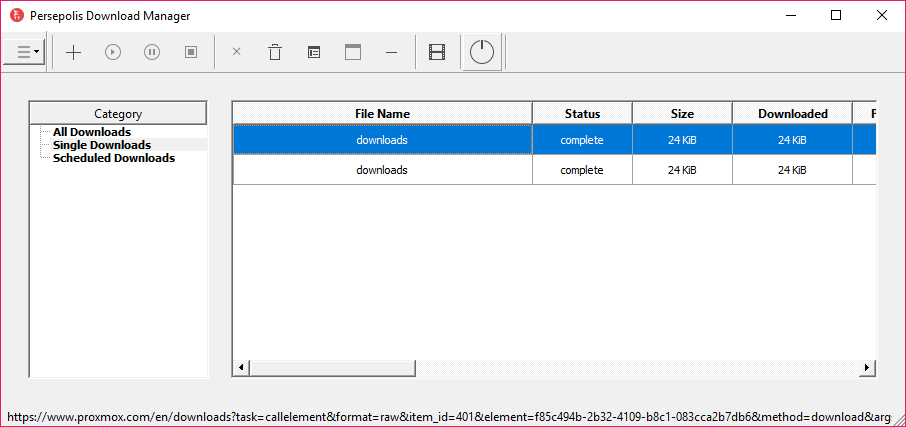Click the power exit icon

(482, 53)
